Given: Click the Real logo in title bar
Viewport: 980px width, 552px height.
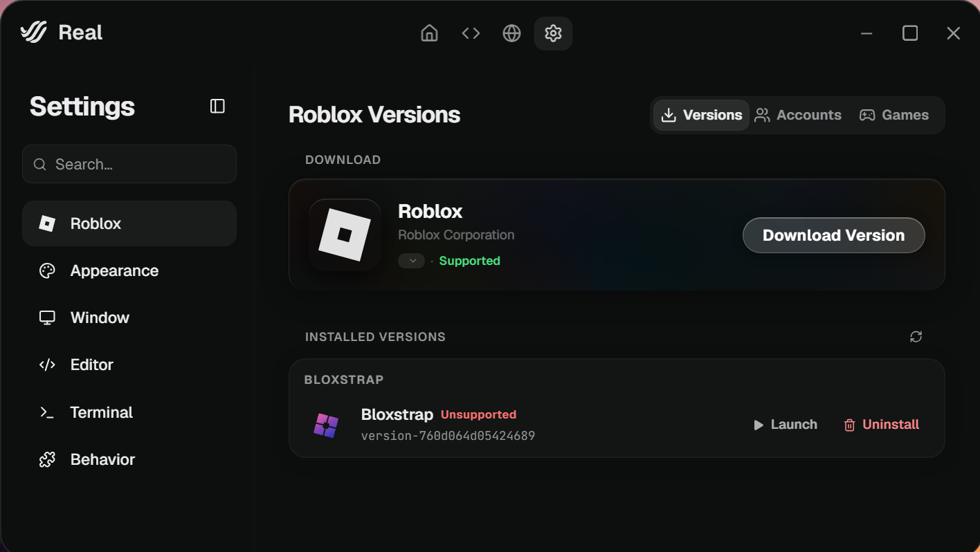Looking at the screenshot, I should click(33, 33).
